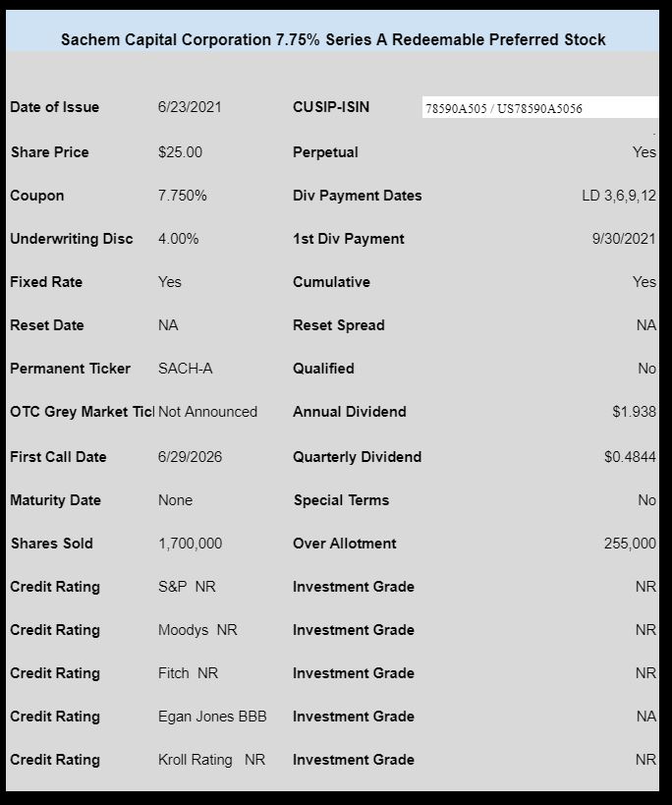This screenshot has width=672, height=805.
Task: Click the Maturity Date None value
Action: [176, 500]
